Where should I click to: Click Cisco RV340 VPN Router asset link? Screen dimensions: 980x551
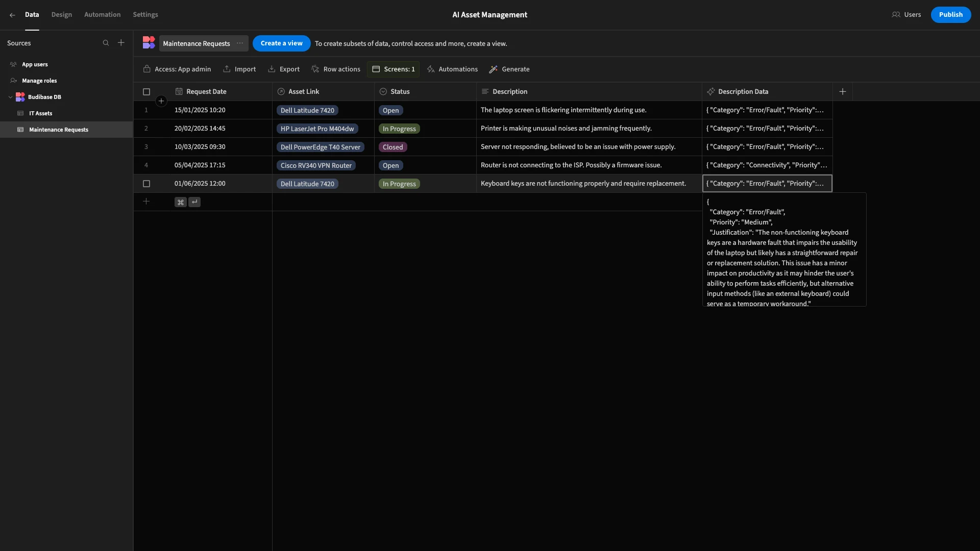[x=316, y=165]
